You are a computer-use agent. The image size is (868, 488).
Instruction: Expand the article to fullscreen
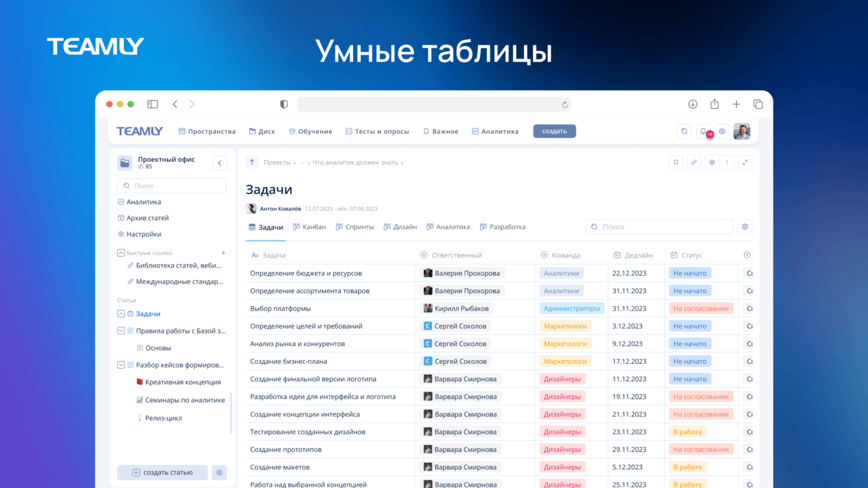(745, 162)
